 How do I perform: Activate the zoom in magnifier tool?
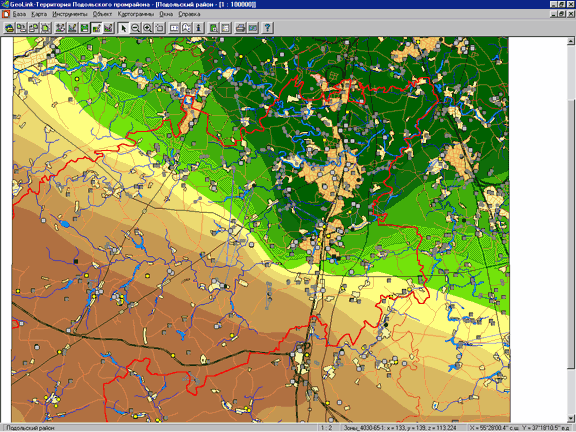pos(148,28)
